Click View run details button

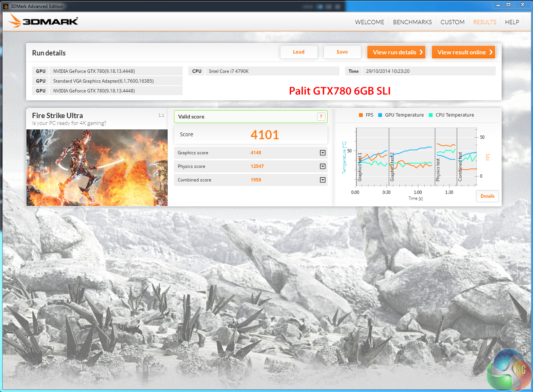click(396, 52)
